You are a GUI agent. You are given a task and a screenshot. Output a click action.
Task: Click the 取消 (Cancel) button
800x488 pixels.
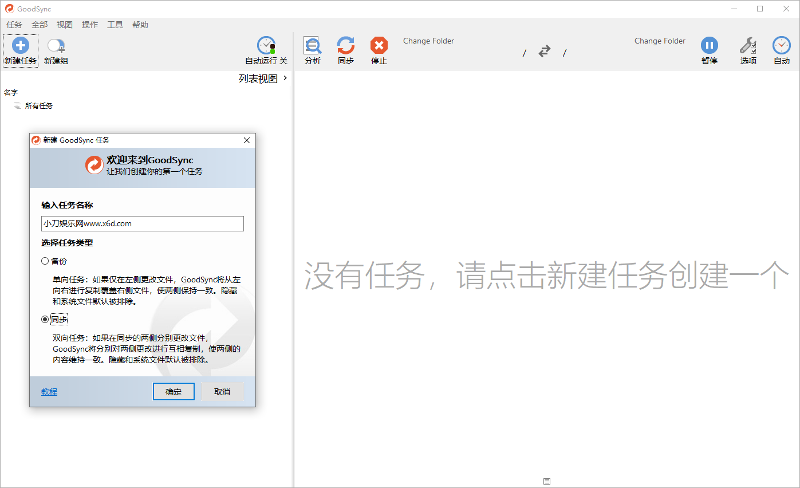pos(222,391)
